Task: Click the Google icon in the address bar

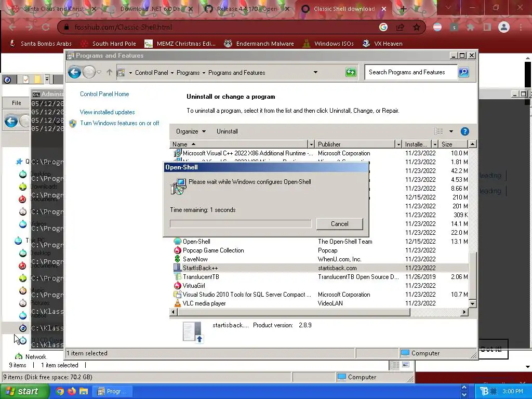Action: point(383,27)
